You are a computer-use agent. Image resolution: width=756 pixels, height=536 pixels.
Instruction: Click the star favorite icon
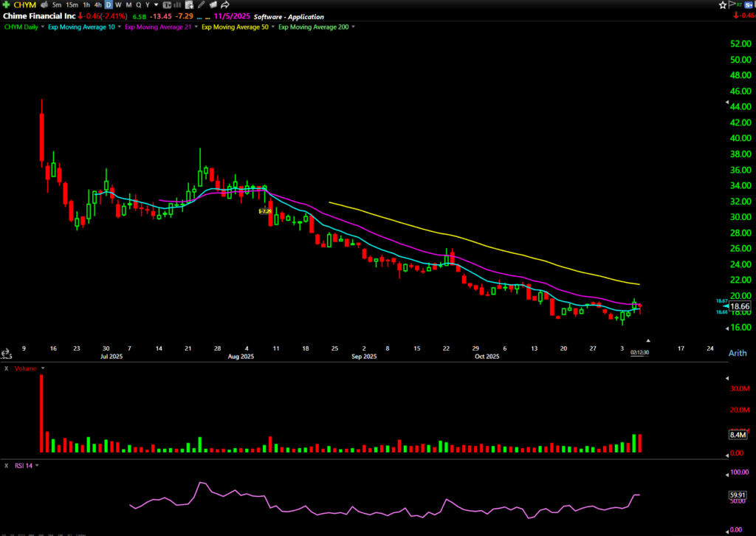pyautogui.click(x=722, y=4)
